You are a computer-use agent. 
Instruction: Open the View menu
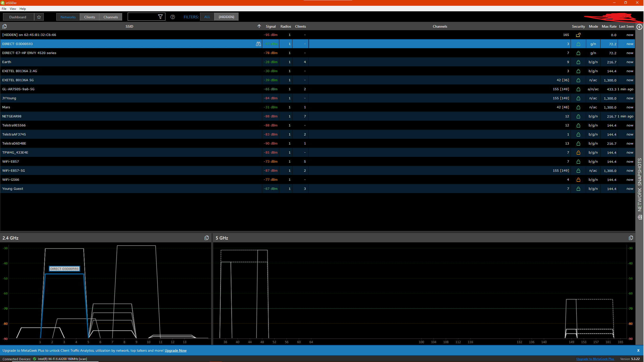click(13, 9)
